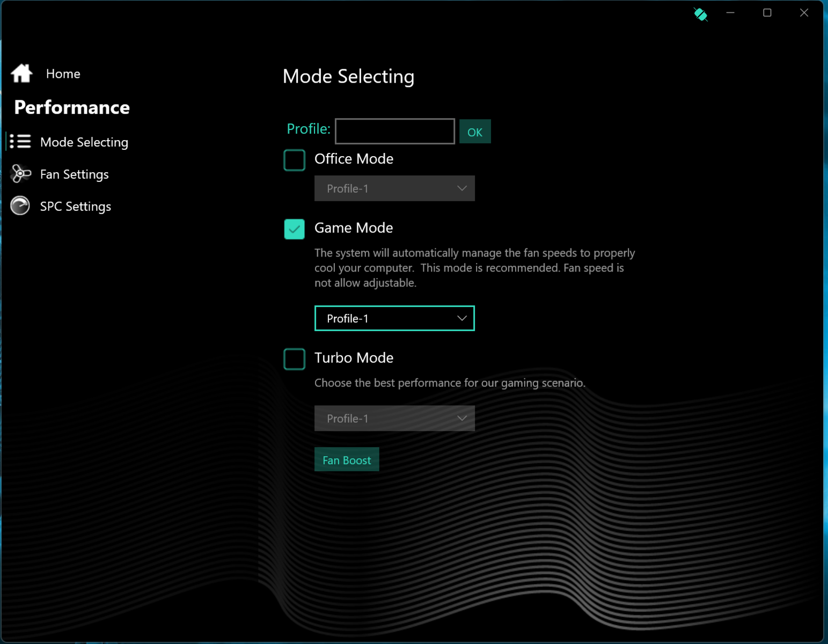This screenshot has width=828, height=644.
Task: Enable the Turbo Mode checkbox
Action: click(294, 359)
